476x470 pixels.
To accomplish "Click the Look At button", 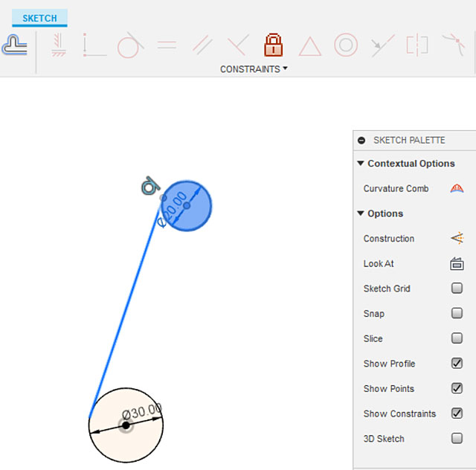I will [457, 264].
